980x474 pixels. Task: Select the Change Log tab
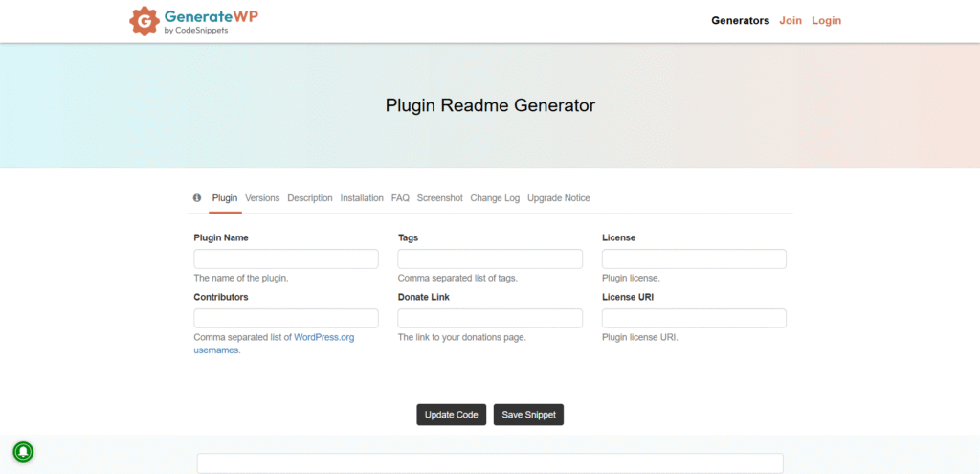click(495, 198)
